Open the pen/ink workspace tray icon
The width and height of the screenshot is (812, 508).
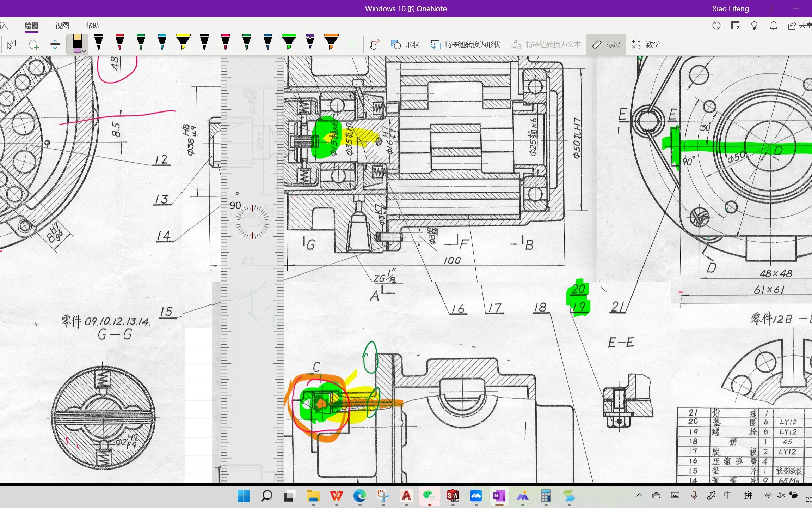[x=711, y=495]
